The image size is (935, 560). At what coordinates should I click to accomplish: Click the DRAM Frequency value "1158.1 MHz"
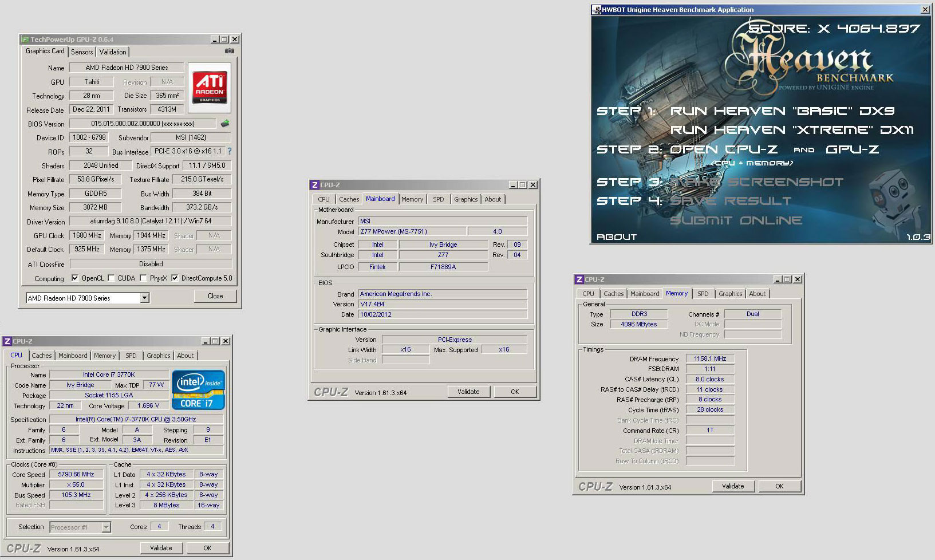tap(710, 358)
